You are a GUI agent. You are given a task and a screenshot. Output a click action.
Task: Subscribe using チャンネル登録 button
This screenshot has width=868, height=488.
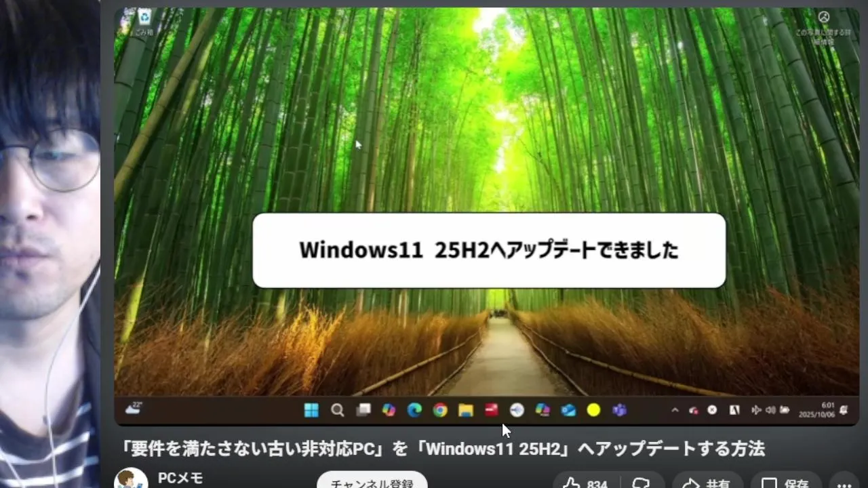click(372, 482)
